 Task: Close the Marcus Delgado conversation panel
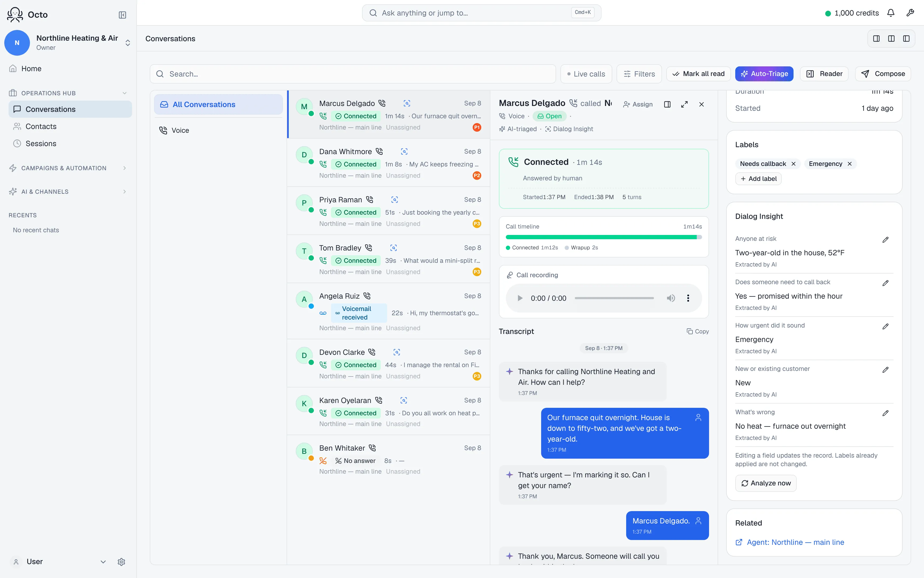click(x=701, y=104)
